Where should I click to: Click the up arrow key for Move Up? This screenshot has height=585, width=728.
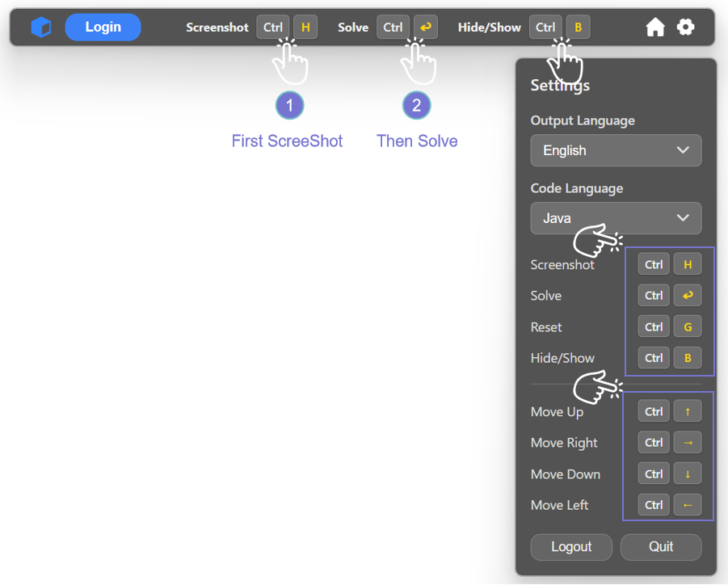[688, 411]
